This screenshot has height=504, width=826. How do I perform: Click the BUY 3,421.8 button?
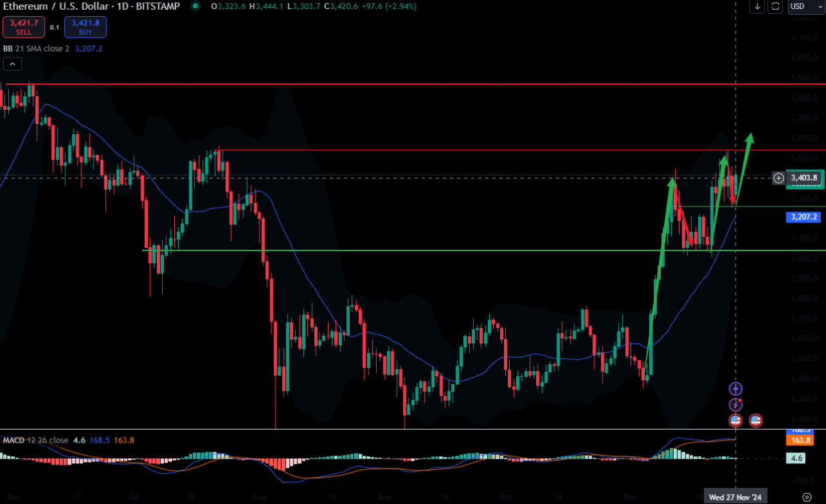(x=85, y=27)
